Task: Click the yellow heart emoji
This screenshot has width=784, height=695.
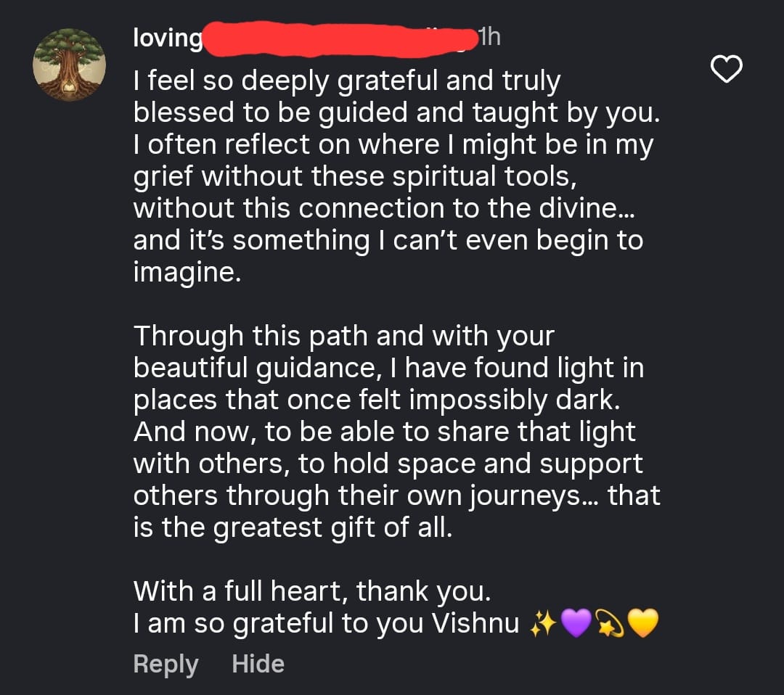Action: [x=642, y=624]
